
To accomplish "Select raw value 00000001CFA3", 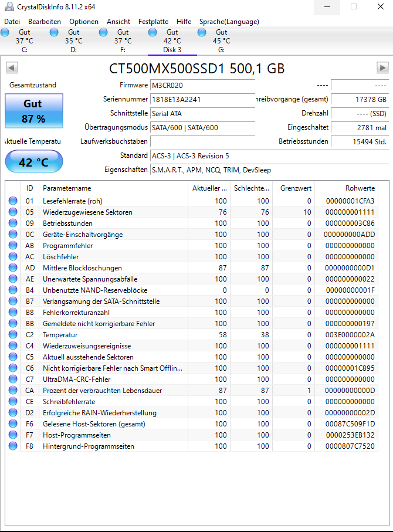I will pyautogui.click(x=350, y=201).
